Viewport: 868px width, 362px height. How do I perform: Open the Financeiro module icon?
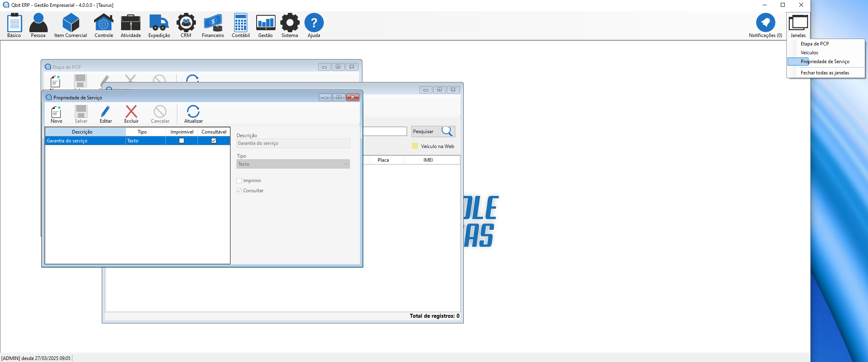(x=213, y=23)
